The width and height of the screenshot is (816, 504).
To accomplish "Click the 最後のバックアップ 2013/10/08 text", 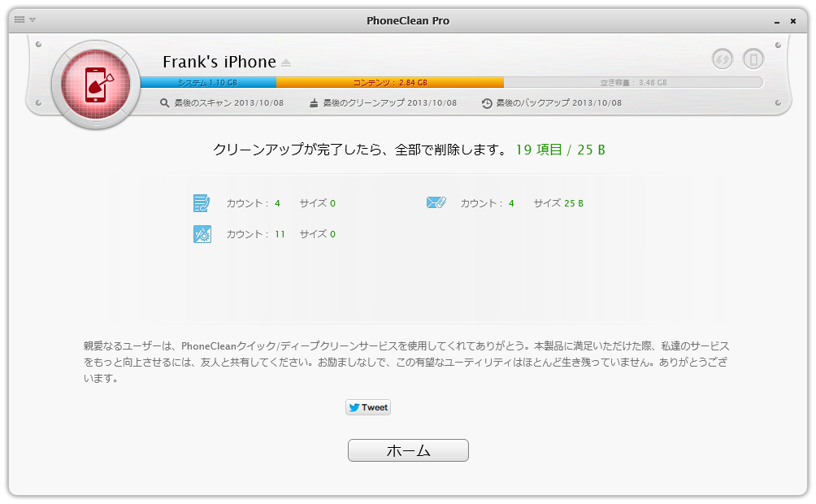I will 559,103.
